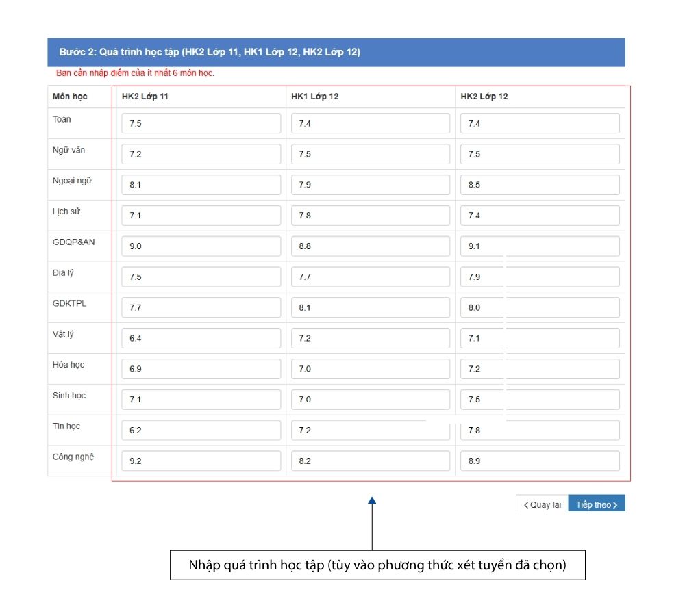Click the HK1 Lớp 12 column header
685x616 pixels.
coord(314,97)
